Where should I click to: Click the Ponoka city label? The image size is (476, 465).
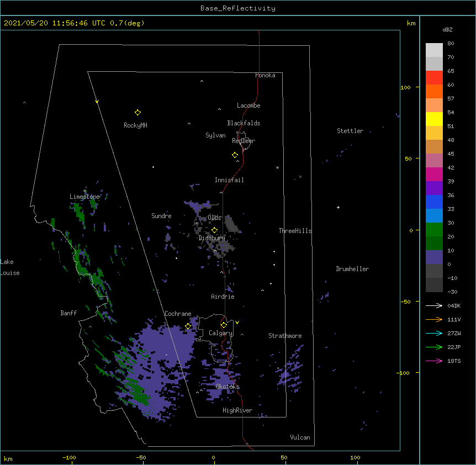(x=265, y=75)
